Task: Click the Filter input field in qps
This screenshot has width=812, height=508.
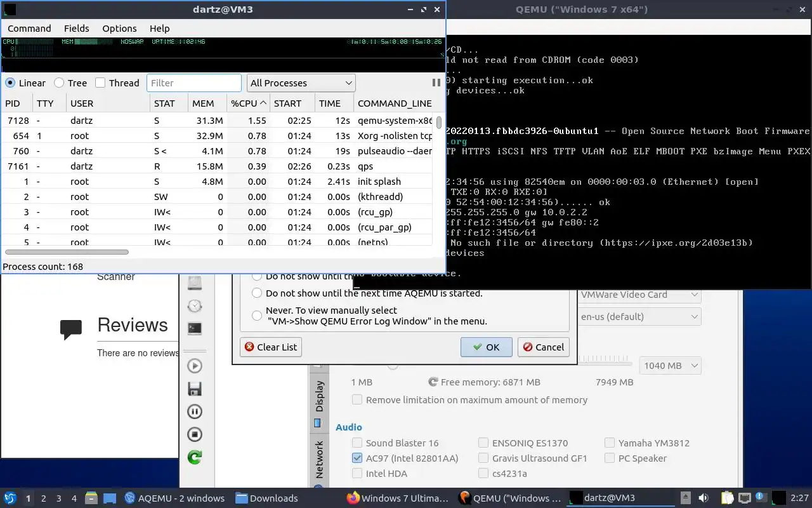Action: 194,83
